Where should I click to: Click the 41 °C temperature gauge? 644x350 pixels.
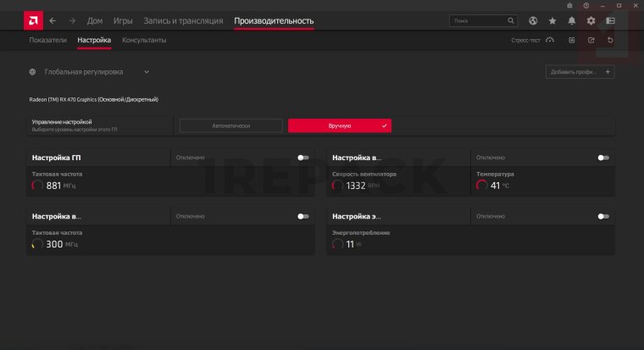[482, 186]
